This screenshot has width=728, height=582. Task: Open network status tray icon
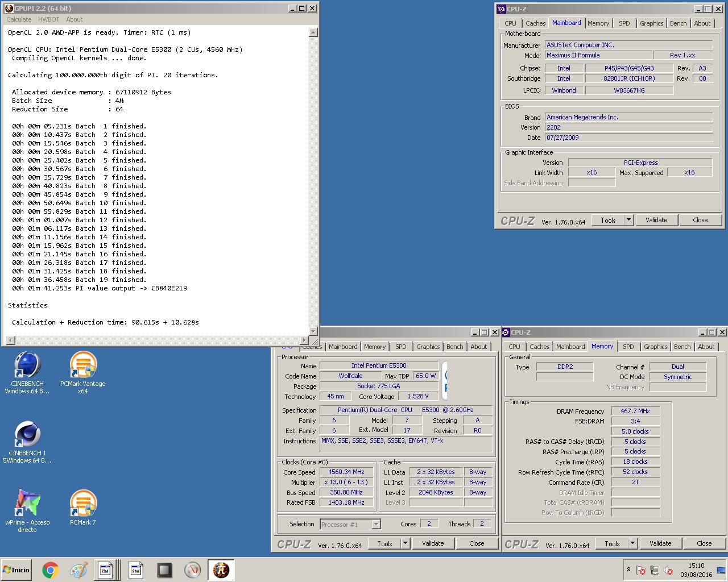tap(655, 570)
